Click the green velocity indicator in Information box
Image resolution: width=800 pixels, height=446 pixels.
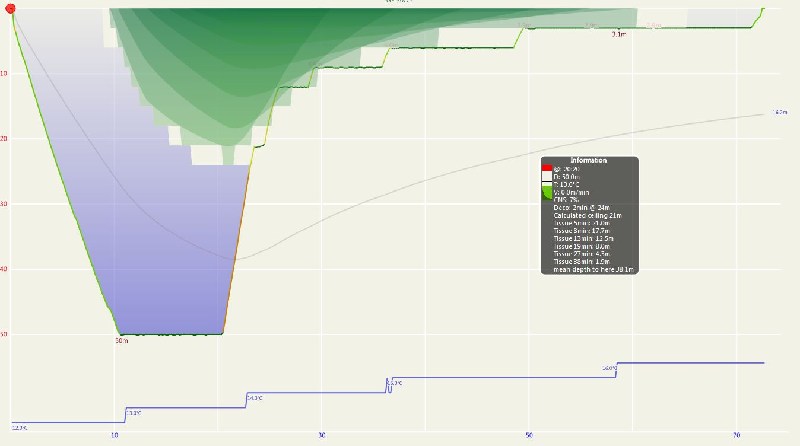[547, 193]
